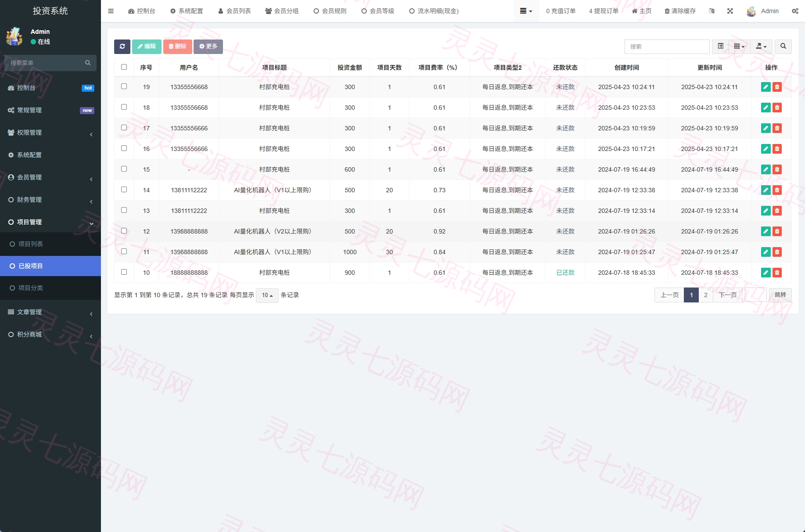This screenshot has height=532, width=805.
Task: Click the sidebar menu search magnifier icon
Action: (x=88, y=63)
